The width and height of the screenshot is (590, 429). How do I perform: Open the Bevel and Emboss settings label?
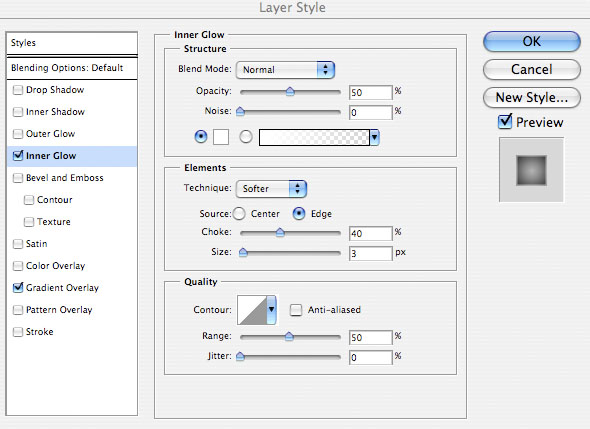click(x=64, y=178)
